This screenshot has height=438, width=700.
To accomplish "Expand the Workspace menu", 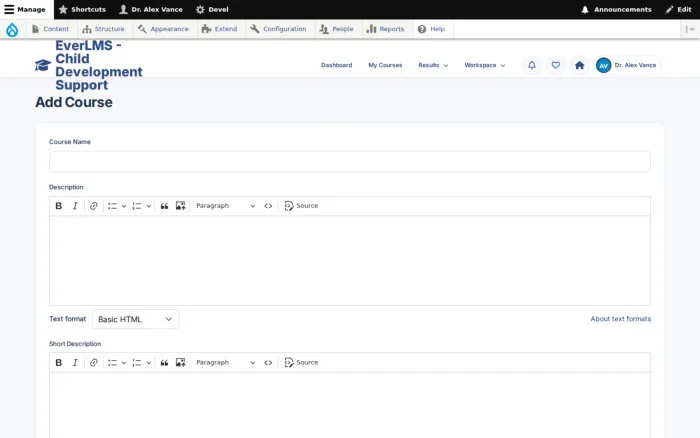I will click(484, 65).
